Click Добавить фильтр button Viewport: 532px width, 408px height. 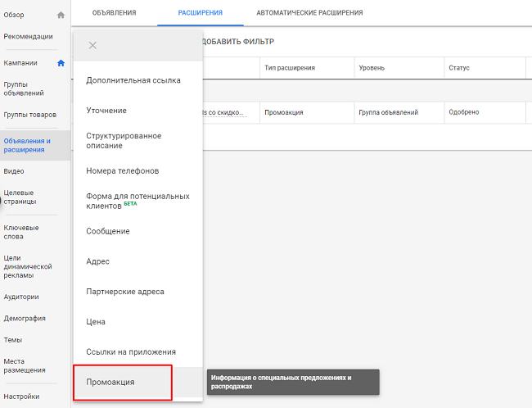[x=237, y=41]
